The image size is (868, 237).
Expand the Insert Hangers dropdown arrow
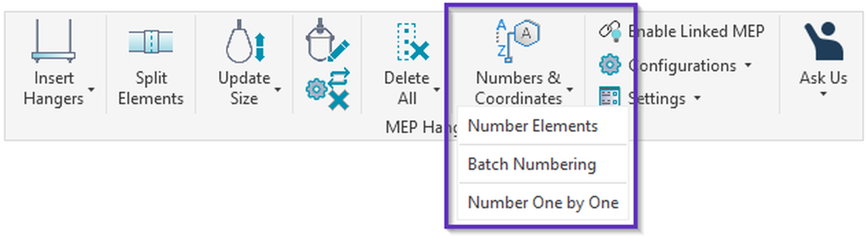[91, 89]
